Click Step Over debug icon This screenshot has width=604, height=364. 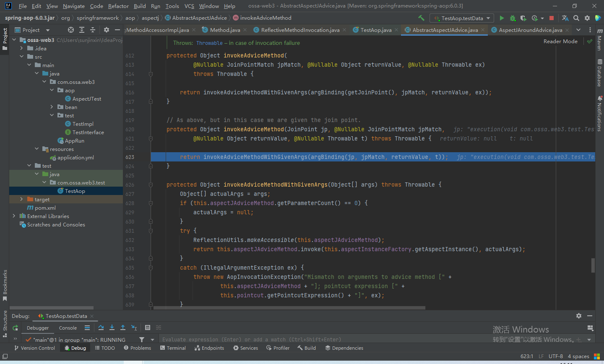click(101, 328)
